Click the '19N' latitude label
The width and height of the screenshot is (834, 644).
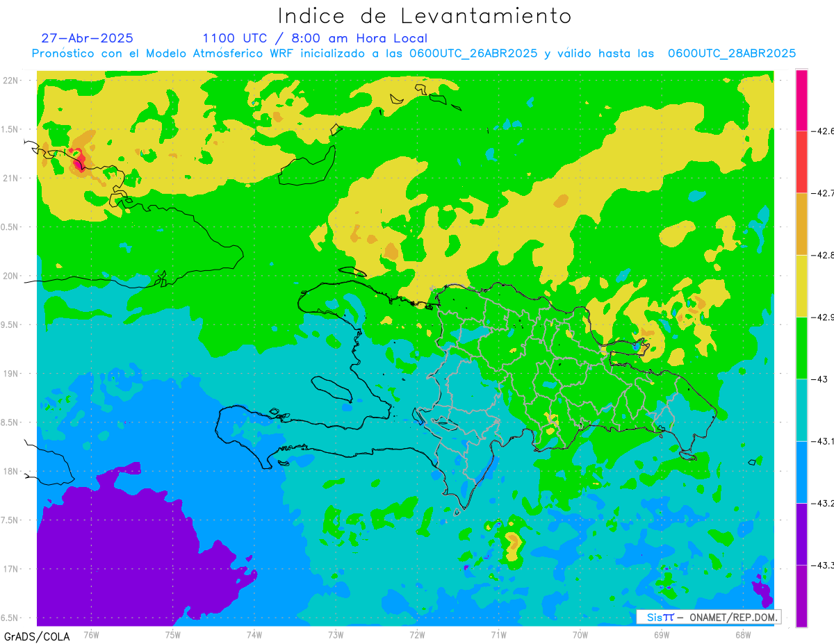(12, 374)
